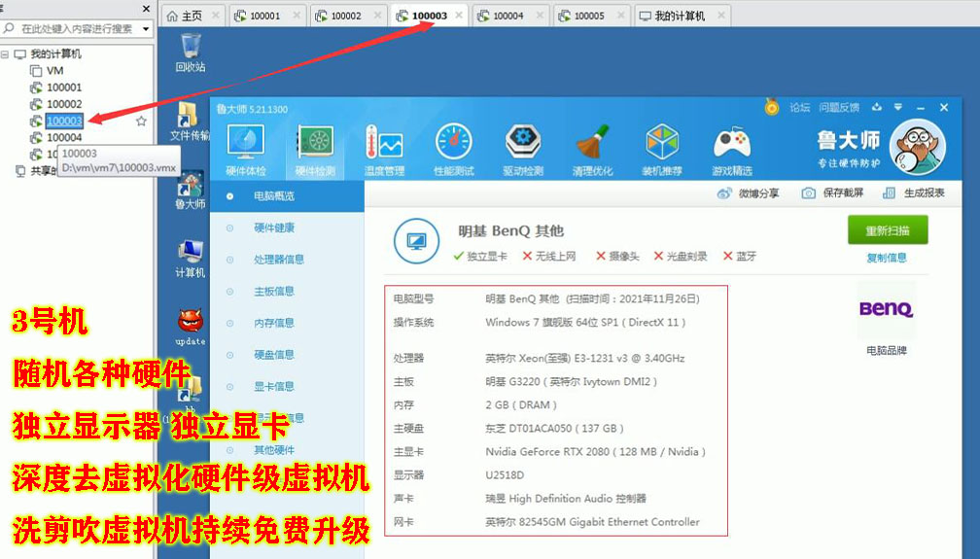Screen dimensions: 980x559
Task: Click the processor value Xeon E3-1231 v3
Action: point(585,359)
